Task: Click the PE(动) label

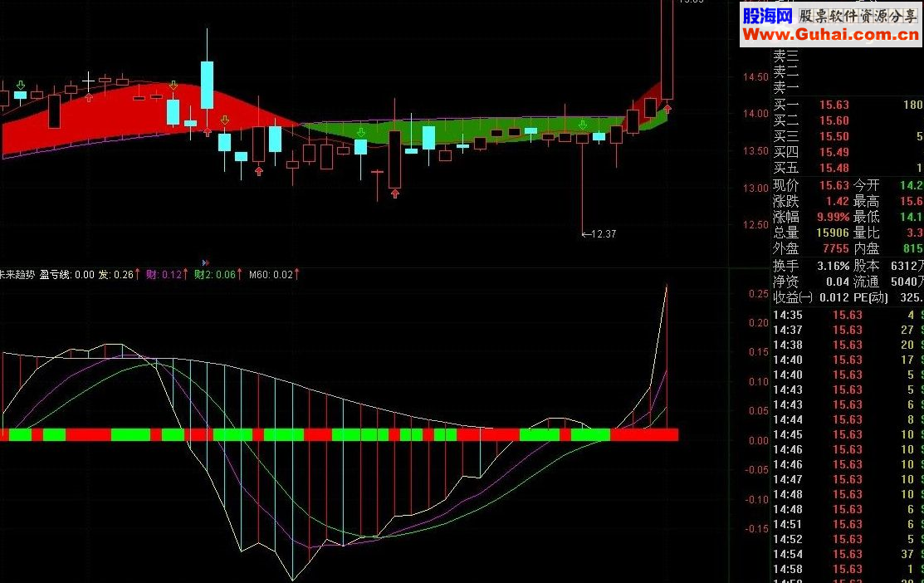Action: point(870,297)
